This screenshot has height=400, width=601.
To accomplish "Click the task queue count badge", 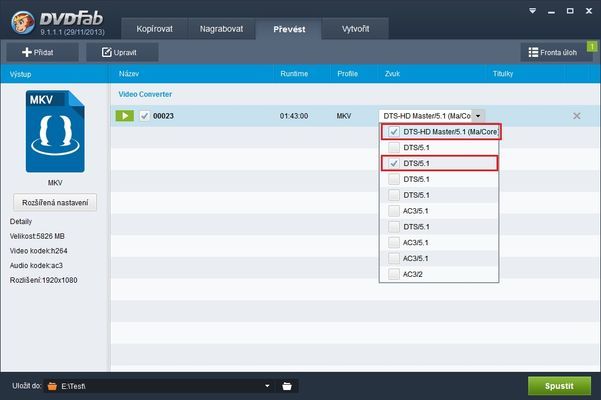I will click(x=592, y=46).
